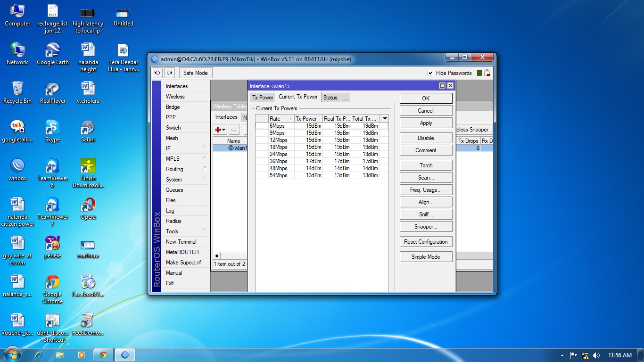Select the 6Mbps rate row

point(322,126)
